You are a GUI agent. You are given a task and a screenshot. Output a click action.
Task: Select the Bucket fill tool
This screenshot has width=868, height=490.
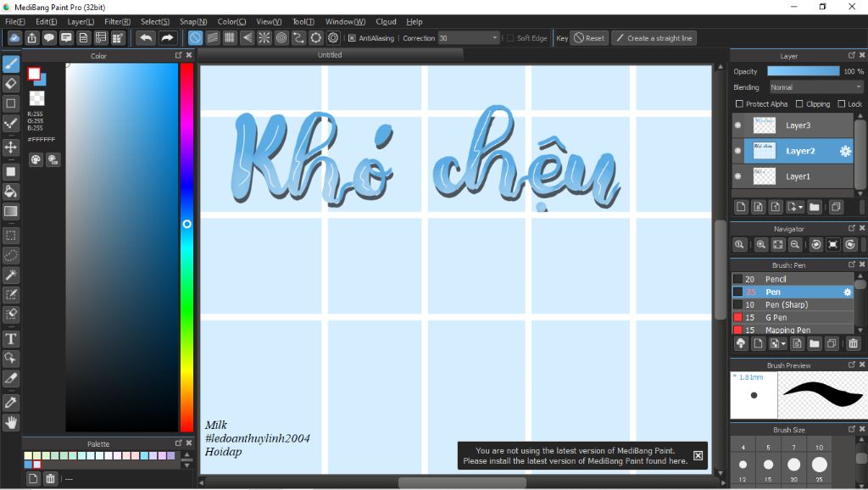point(10,192)
